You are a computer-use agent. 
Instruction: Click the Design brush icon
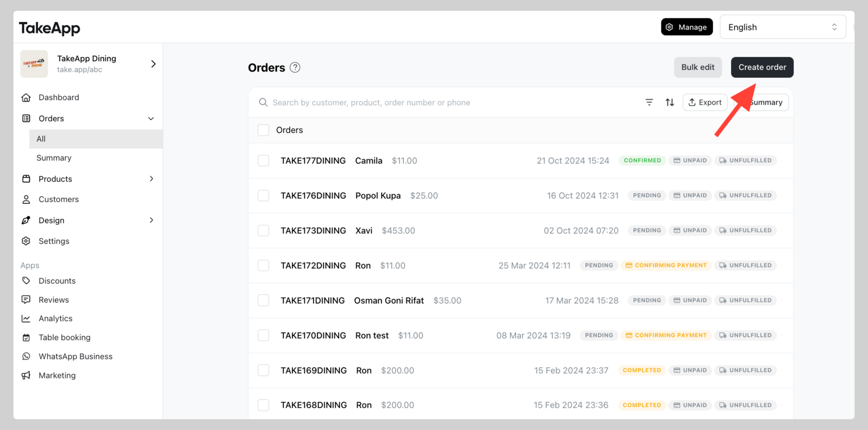[x=26, y=220]
